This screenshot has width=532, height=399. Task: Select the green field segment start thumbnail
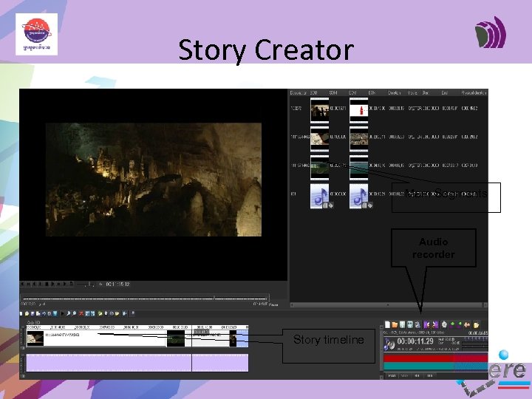[x=320, y=167]
